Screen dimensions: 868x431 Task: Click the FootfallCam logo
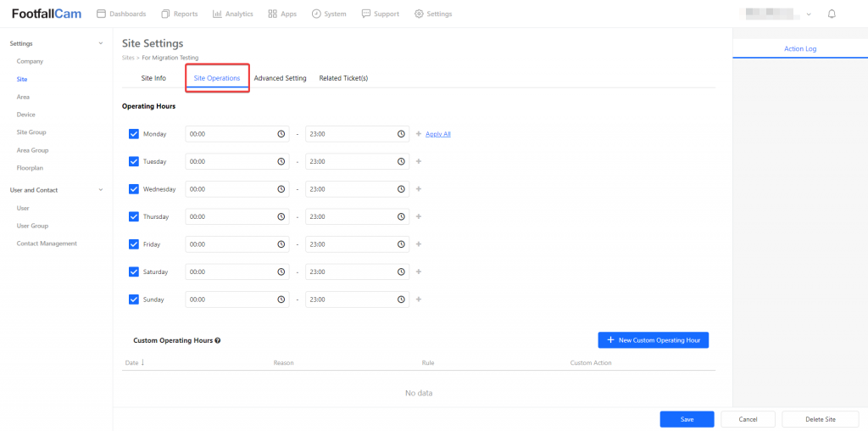(x=47, y=14)
